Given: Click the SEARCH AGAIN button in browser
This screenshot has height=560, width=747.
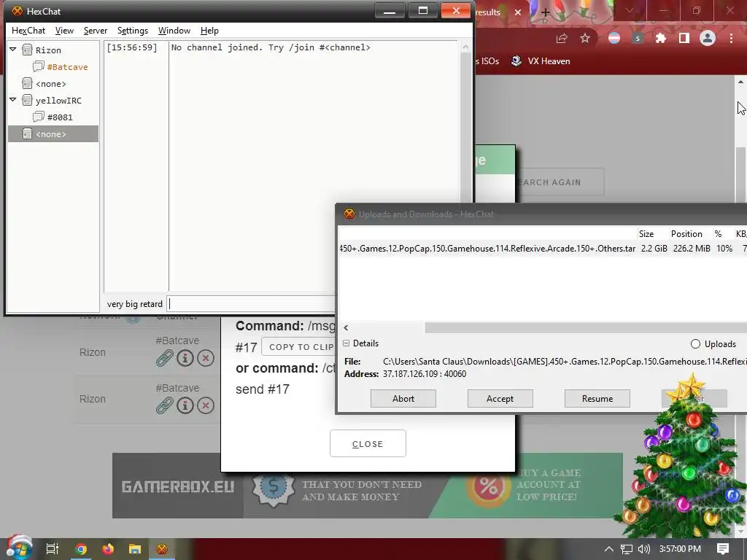Looking at the screenshot, I should 560,182.
